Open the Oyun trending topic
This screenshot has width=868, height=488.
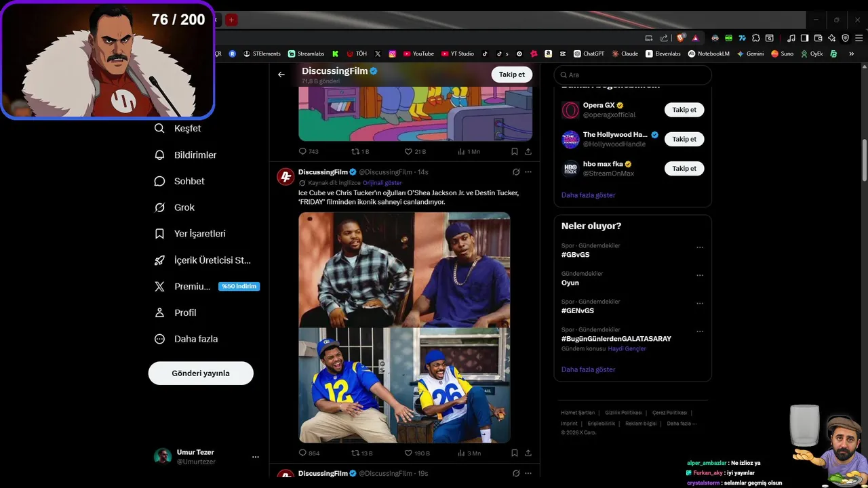pos(570,283)
